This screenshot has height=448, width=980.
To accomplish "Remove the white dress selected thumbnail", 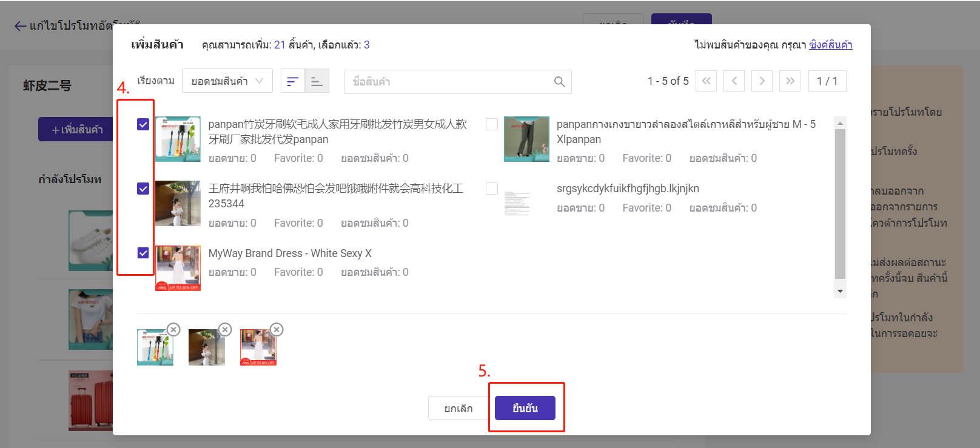I will point(277,329).
